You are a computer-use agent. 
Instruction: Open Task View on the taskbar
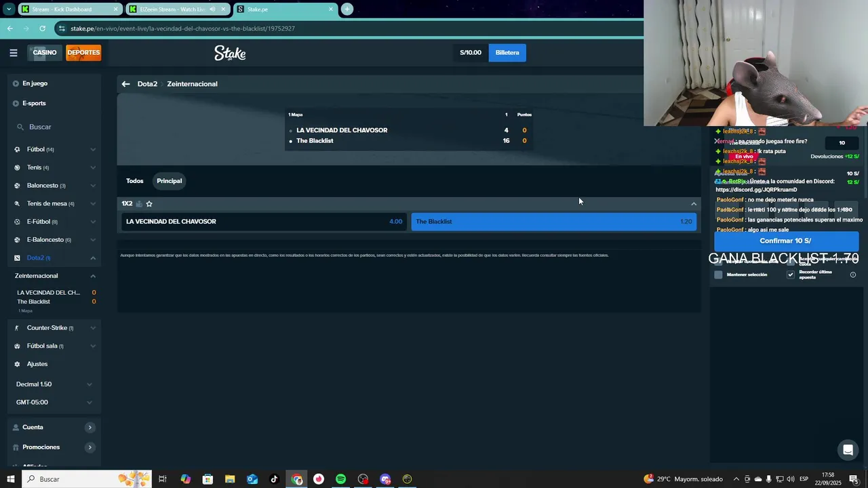pos(163,479)
